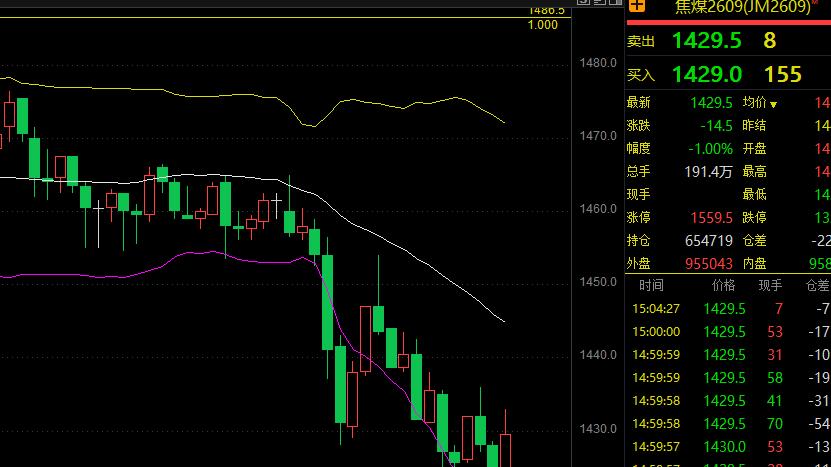
Task: Click tick volume 41 at 14:59:58
Action: [775, 401]
